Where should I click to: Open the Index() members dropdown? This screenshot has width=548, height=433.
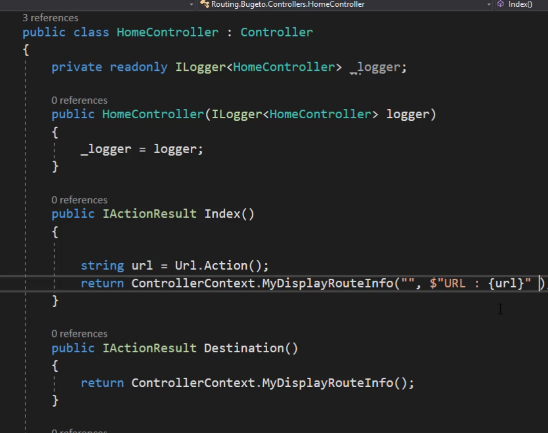click(x=521, y=4)
